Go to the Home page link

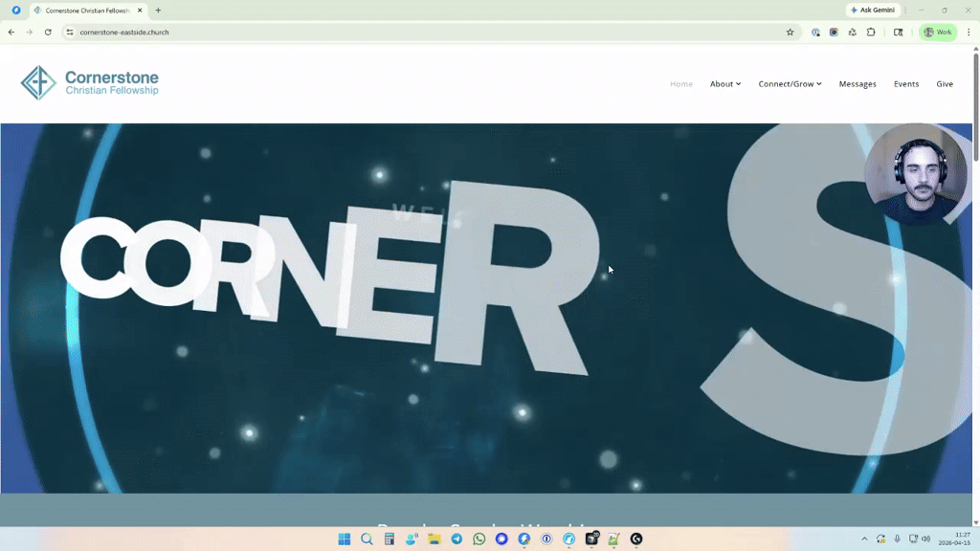(x=681, y=84)
